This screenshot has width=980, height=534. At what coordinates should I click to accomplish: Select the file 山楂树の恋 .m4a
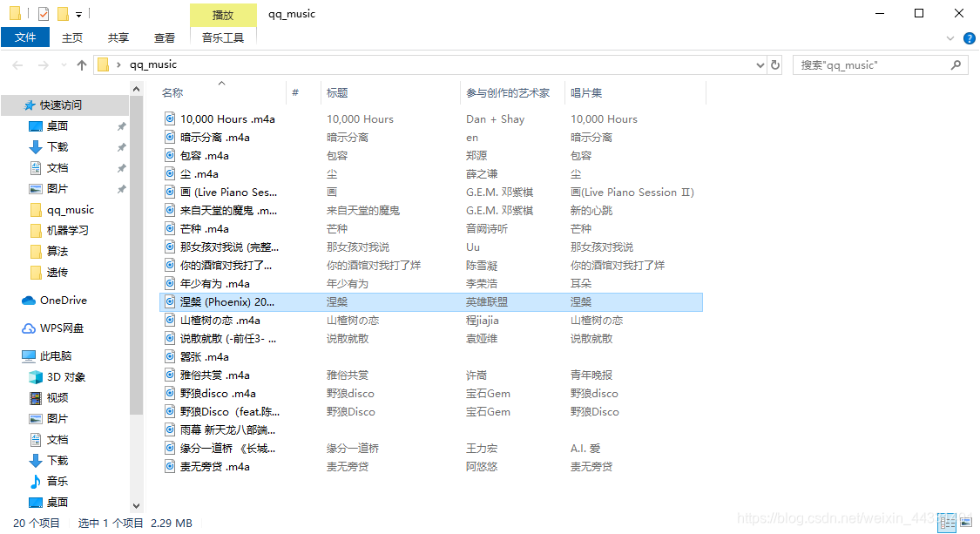[220, 321]
